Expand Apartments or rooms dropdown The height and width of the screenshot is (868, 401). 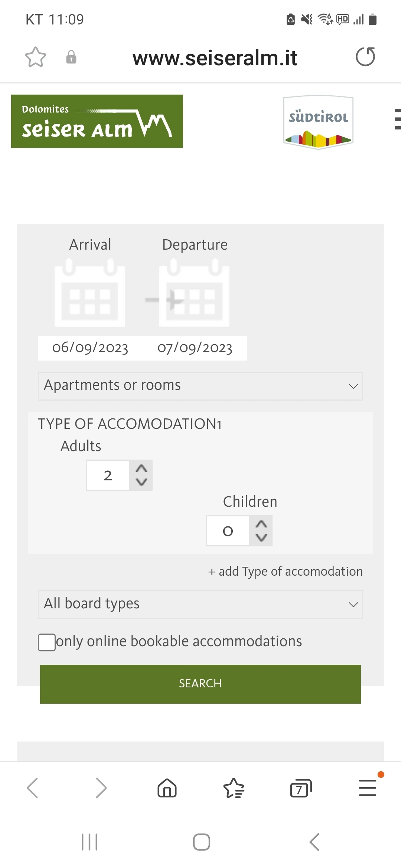tap(200, 386)
